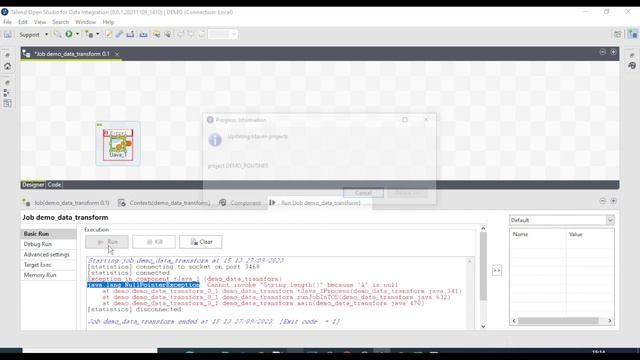Open the Component view tab
The height and width of the screenshot is (360, 640).
click(240, 203)
